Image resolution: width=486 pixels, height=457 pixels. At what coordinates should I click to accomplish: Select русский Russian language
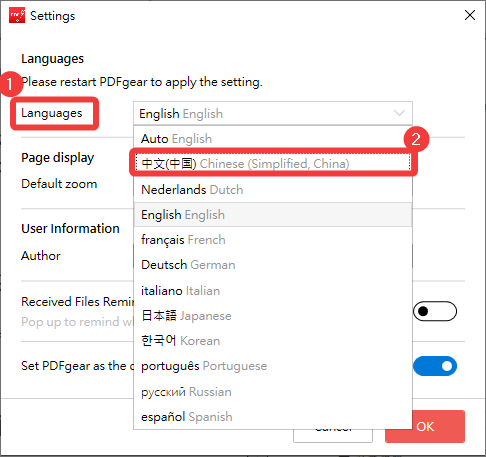tap(273, 392)
